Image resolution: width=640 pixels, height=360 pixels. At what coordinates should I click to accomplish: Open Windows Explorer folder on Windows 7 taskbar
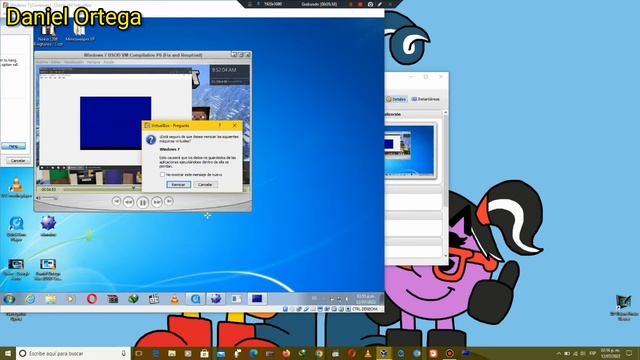[51, 299]
